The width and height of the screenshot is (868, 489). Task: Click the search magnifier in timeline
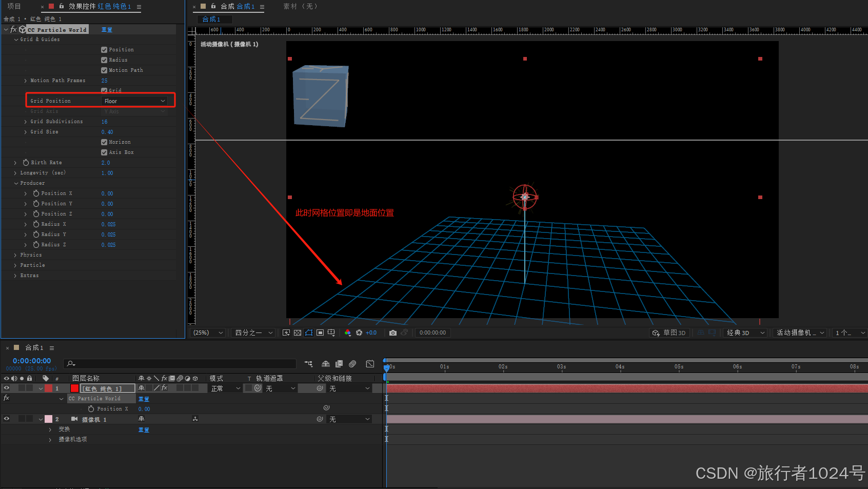tap(71, 364)
